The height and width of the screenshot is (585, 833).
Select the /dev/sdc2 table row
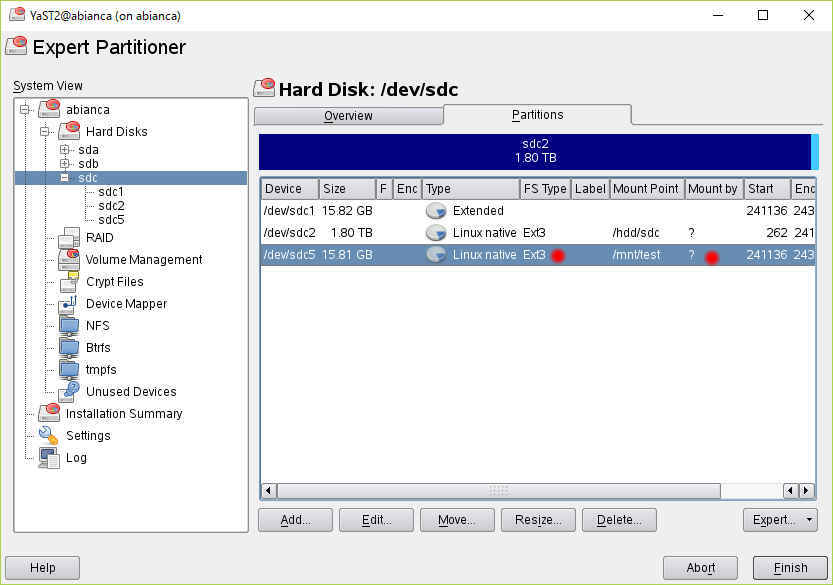(538, 233)
